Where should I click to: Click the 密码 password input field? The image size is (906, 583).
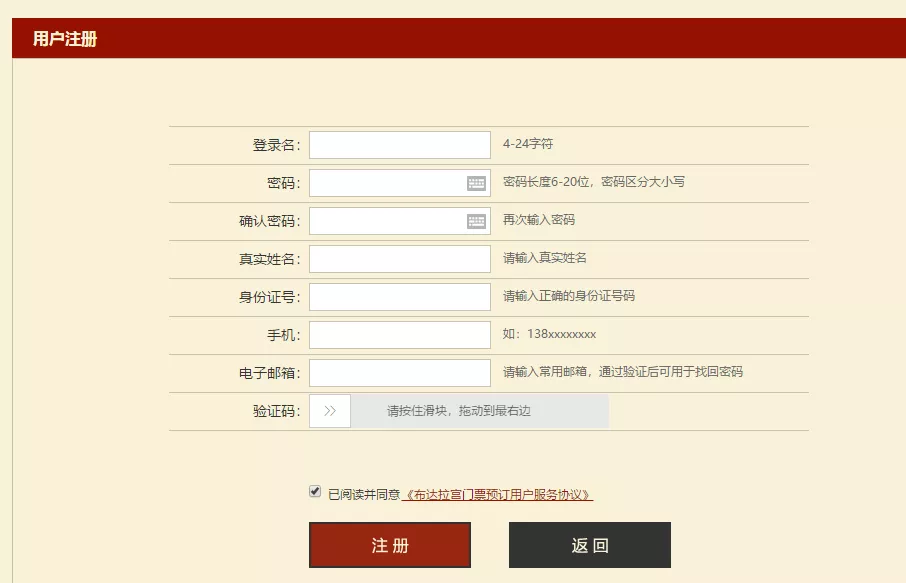(390, 182)
